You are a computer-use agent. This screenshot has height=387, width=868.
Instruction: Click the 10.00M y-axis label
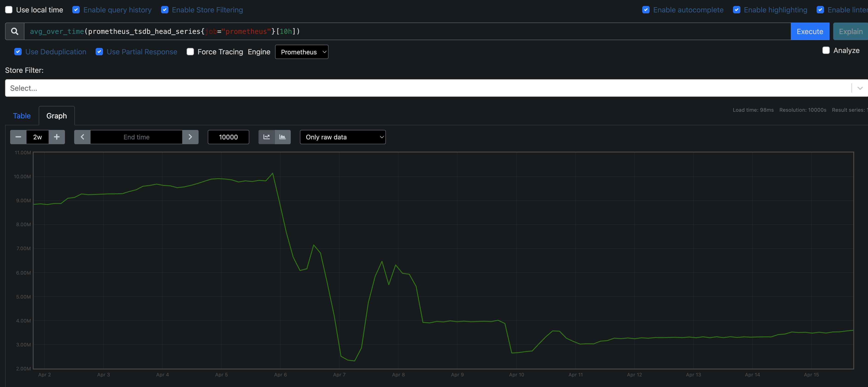coord(22,176)
